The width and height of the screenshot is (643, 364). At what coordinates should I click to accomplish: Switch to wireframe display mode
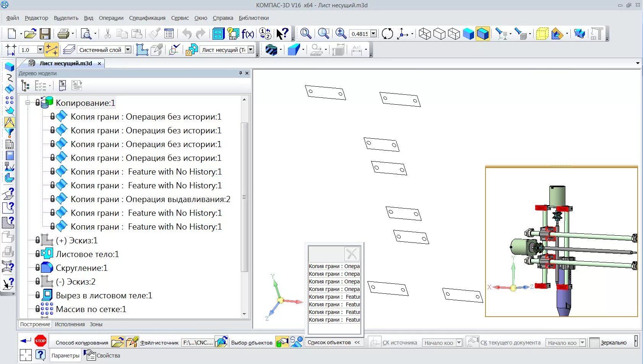tap(425, 34)
